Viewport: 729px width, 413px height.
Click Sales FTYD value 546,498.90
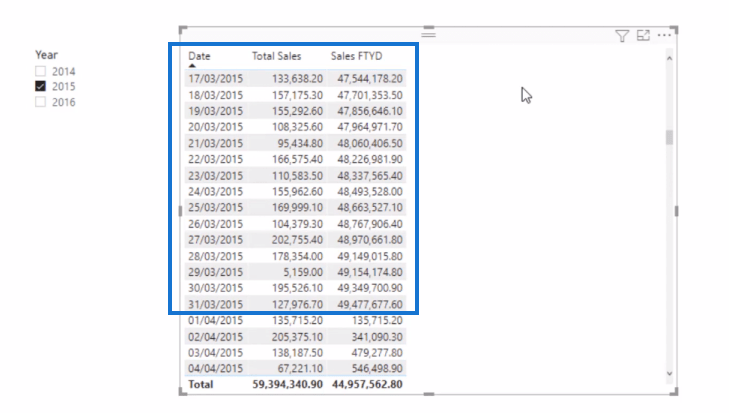pos(377,368)
